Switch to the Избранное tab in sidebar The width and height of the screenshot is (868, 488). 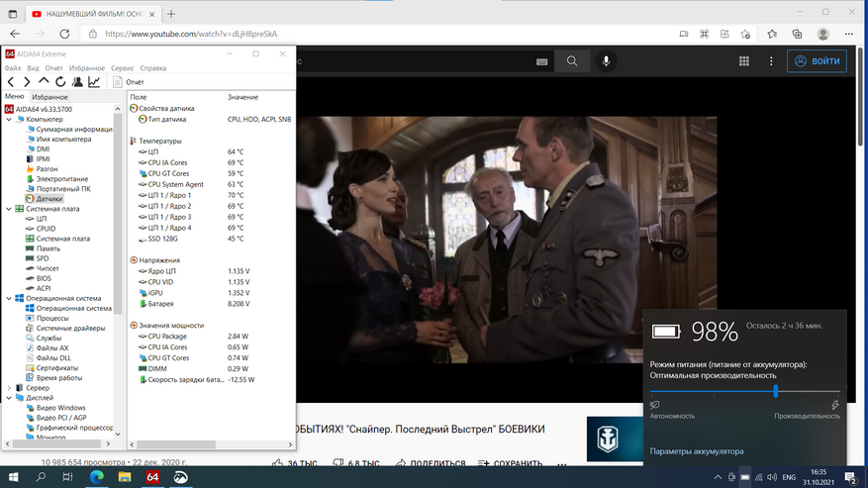click(x=49, y=97)
